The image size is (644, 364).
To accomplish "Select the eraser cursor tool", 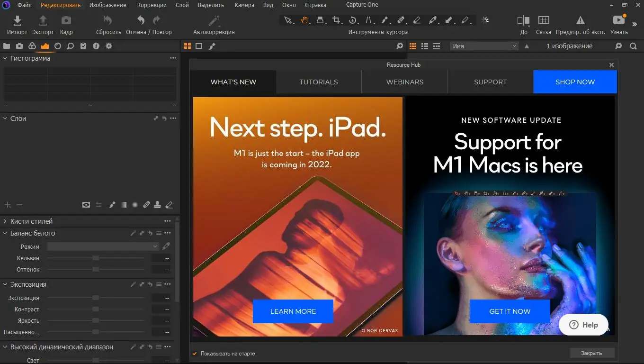I will click(417, 20).
